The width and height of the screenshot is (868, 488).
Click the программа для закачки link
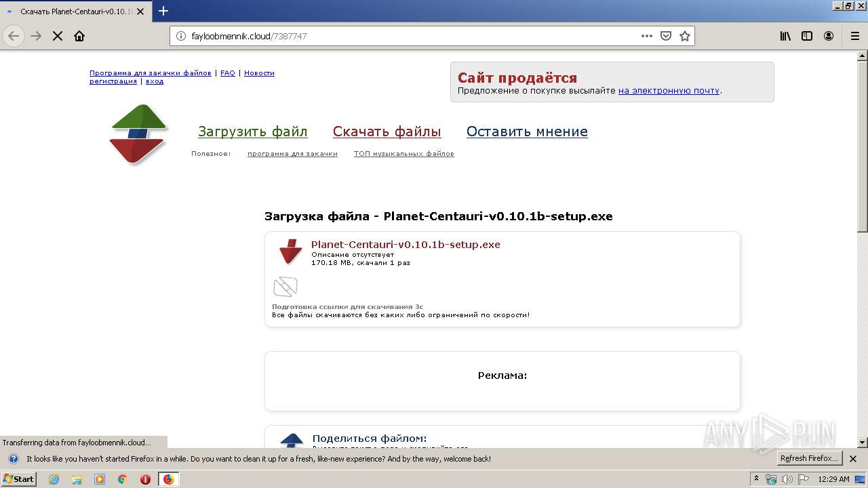point(292,154)
